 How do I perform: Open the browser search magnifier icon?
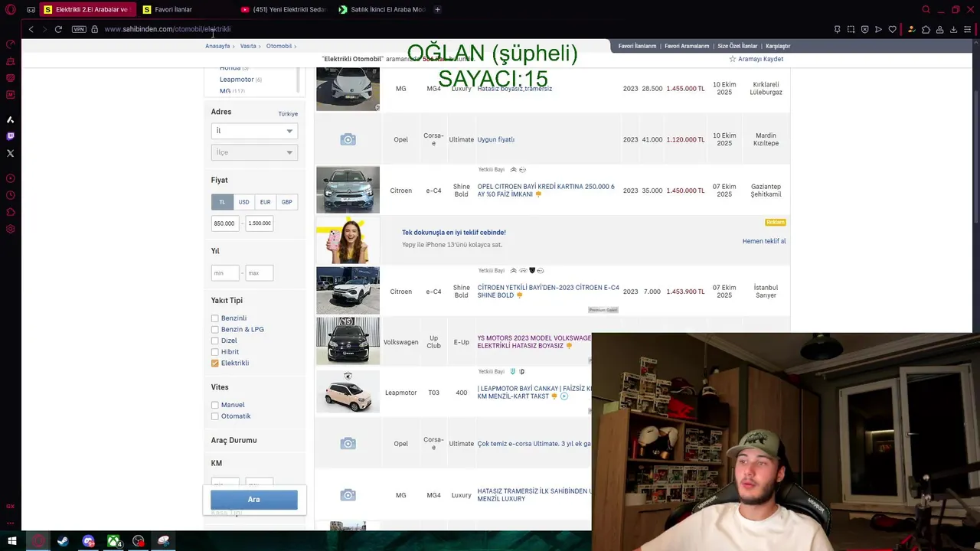(x=926, y=9)
